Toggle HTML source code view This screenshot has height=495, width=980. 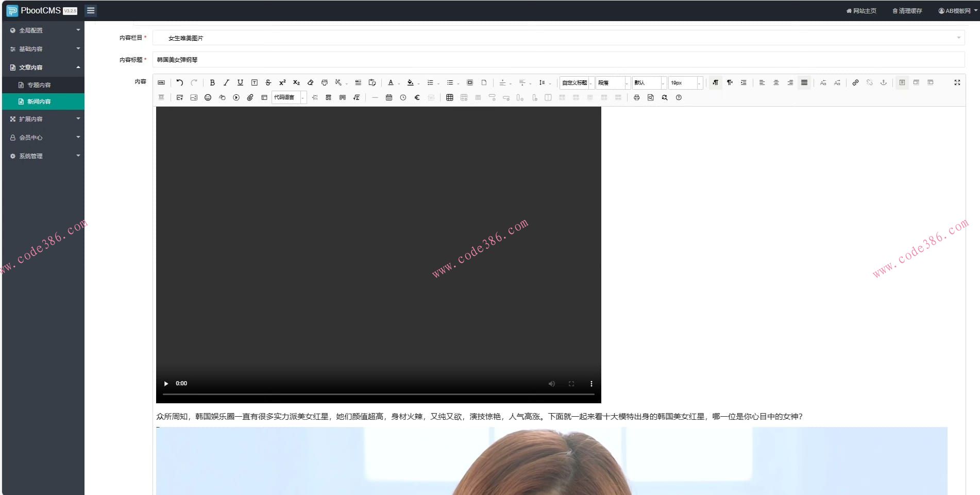pyautogui.click(x=161, y=82)
